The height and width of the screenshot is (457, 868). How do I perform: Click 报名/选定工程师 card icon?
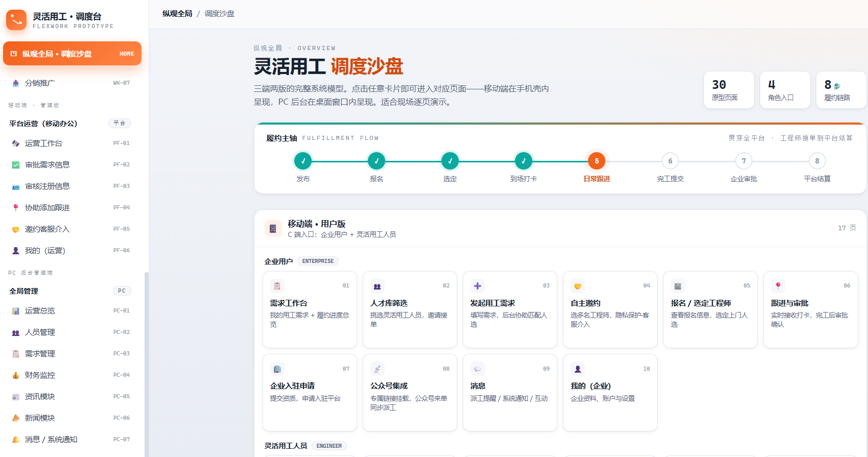677,286
